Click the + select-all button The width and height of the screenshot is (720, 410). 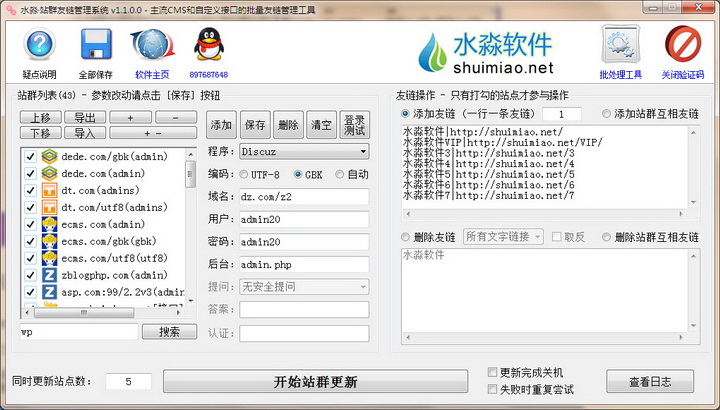130,117
